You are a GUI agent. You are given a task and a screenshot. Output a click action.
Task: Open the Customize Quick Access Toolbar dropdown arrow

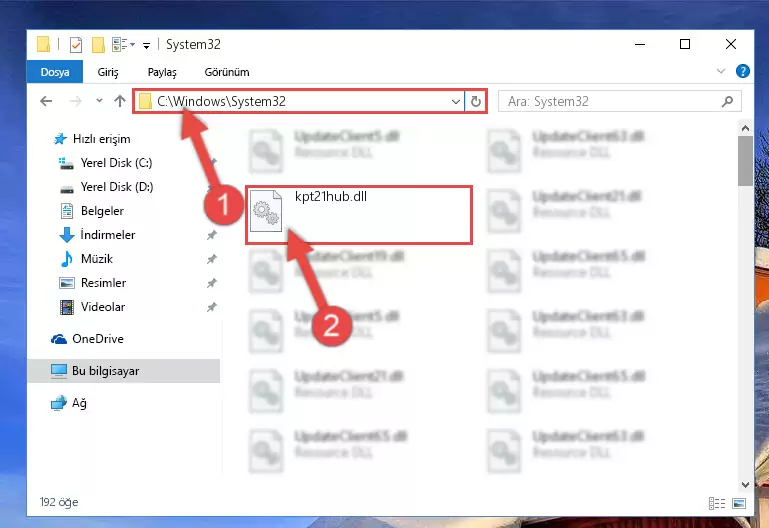click(x=146, y=46)
